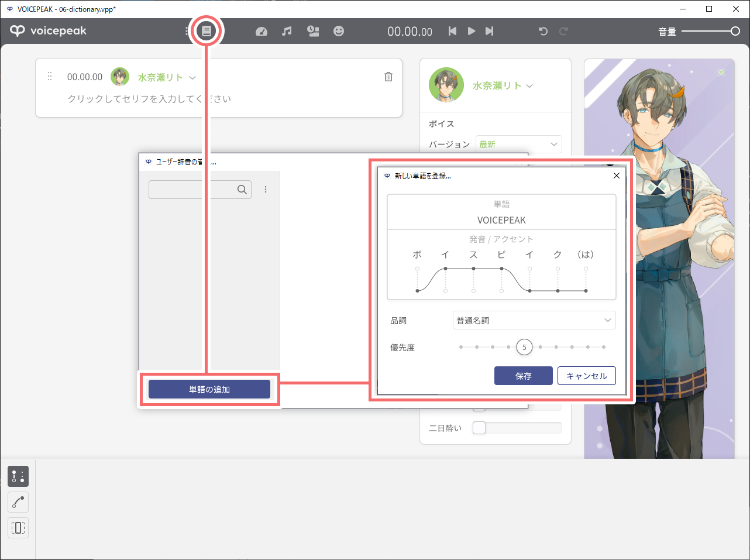Toggle accent point for ス
This screenshot has width=750, height=560.
point(473,279)
